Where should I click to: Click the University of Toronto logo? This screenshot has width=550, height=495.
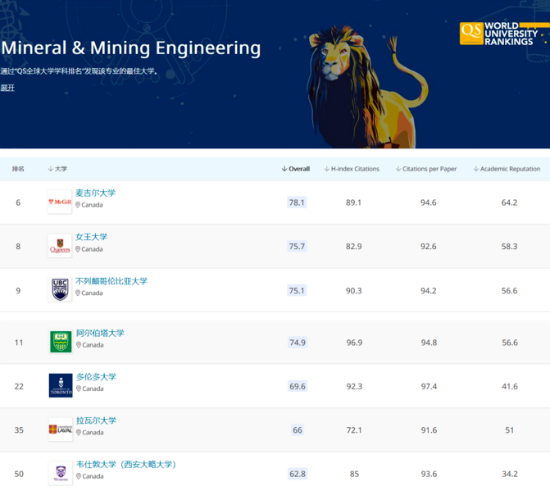[x=61, y=385]
